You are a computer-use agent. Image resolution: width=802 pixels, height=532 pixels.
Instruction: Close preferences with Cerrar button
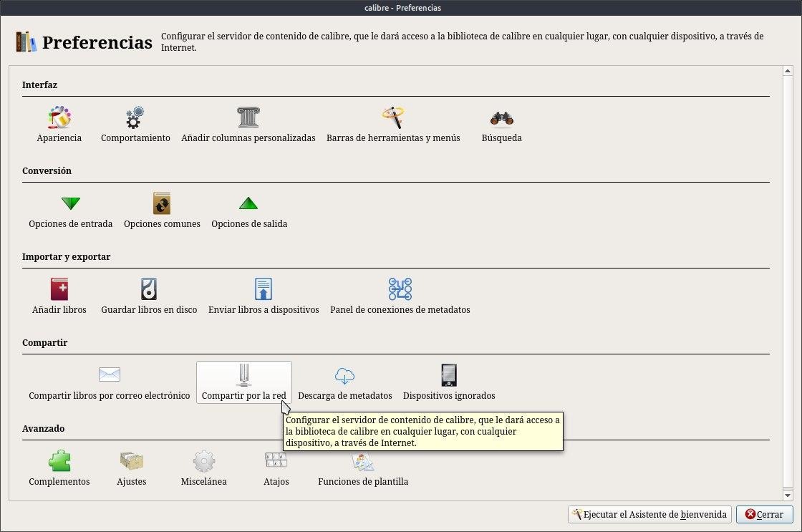click(765, 515)
